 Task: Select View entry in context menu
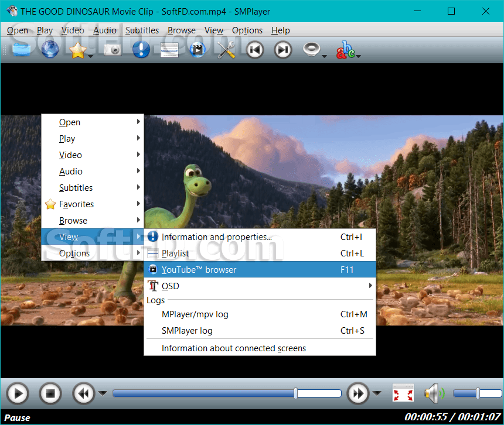click(x=93, y=237)
